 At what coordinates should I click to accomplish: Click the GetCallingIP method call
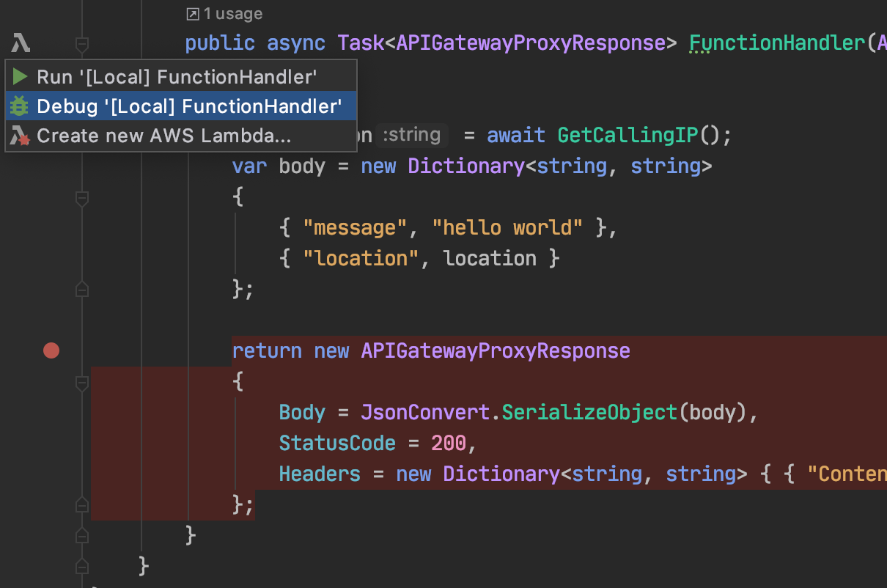click(x=627, y=136)
